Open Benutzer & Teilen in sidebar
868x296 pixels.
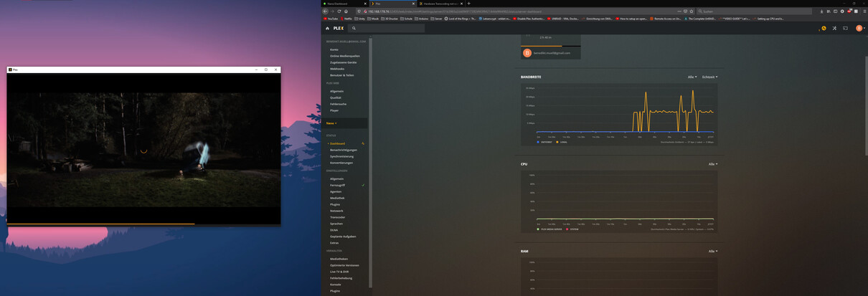click(342, 75)
